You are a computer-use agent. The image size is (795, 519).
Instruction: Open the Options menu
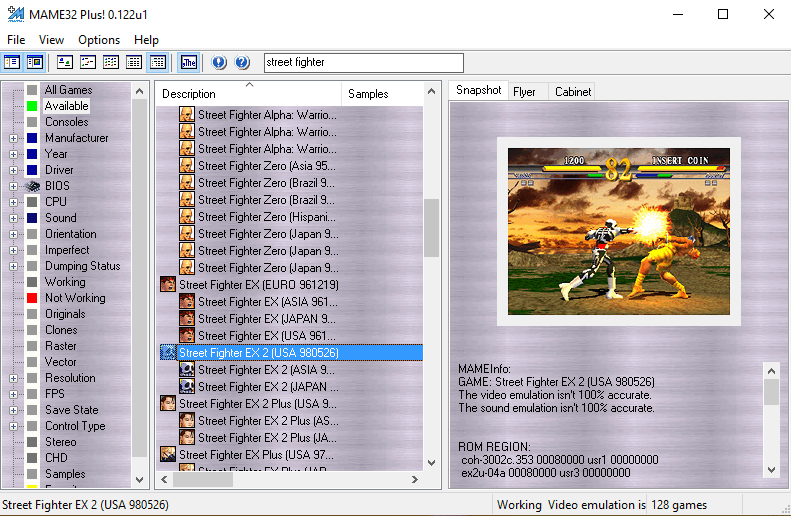(x=99, y=40)
